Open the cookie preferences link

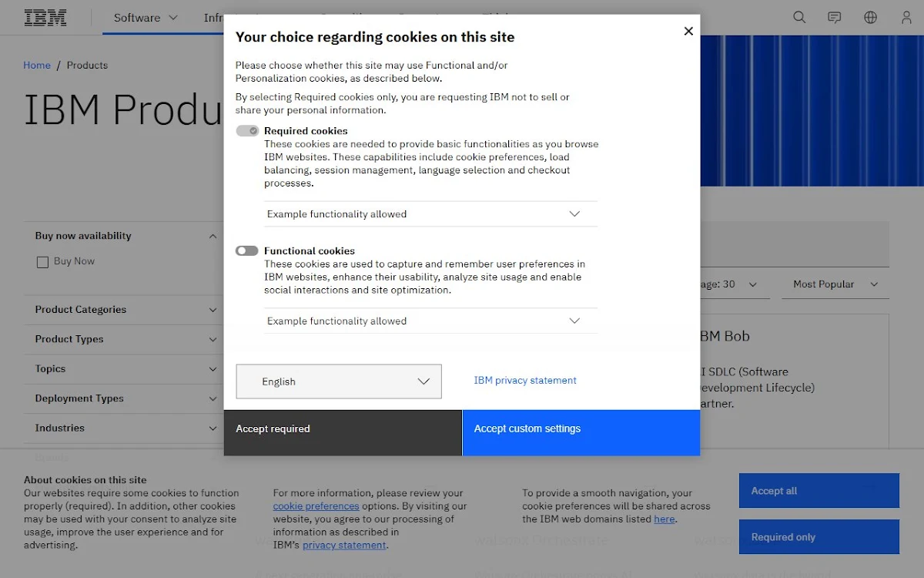point(316,506)
